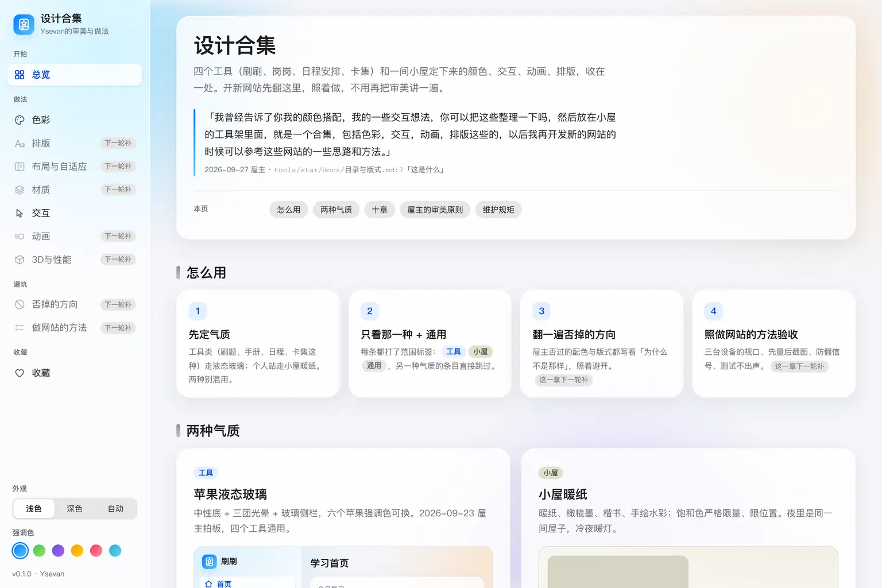882x588 pixels.
Task: Open the 总览 page in sidebar
Action: tap(75, 75)
